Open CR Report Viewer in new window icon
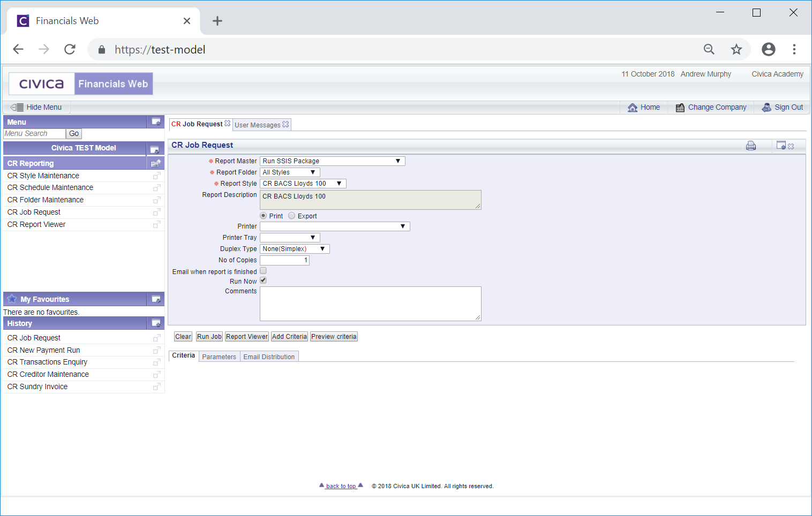Screen dimensions: 812x516 pos(156,225)
